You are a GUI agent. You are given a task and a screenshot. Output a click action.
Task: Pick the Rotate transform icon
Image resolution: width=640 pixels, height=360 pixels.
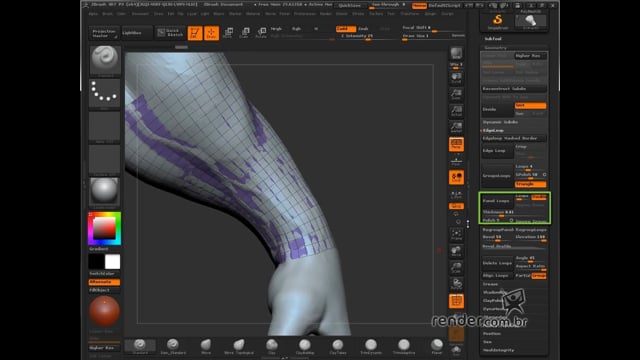[x=261, y=33]
